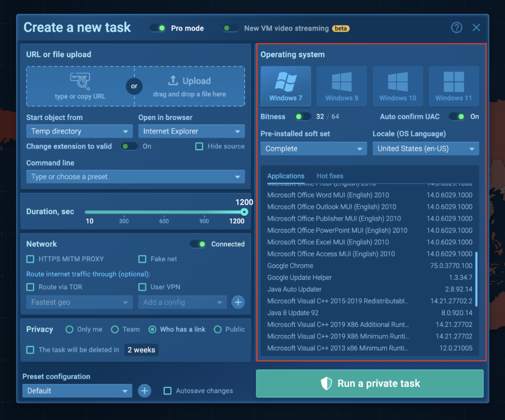Open the Applications tab
Screen dimensions: 505x420
pyautogui.click(x=286, y=176)
